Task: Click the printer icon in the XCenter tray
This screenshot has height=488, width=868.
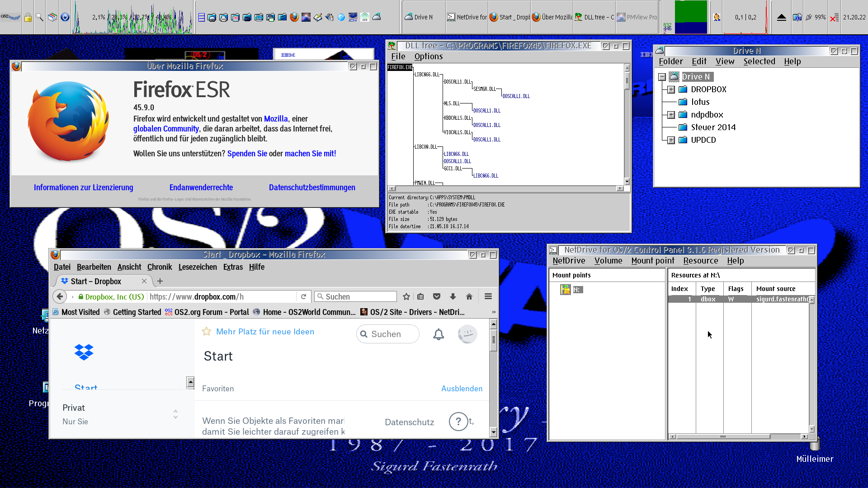Action: click(x=223, y=17)
